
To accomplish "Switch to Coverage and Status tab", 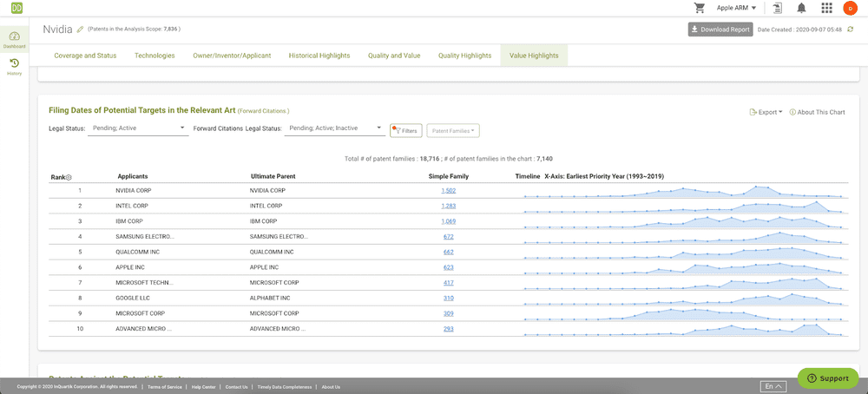I will pyautogui.click(x=85, y=56).
